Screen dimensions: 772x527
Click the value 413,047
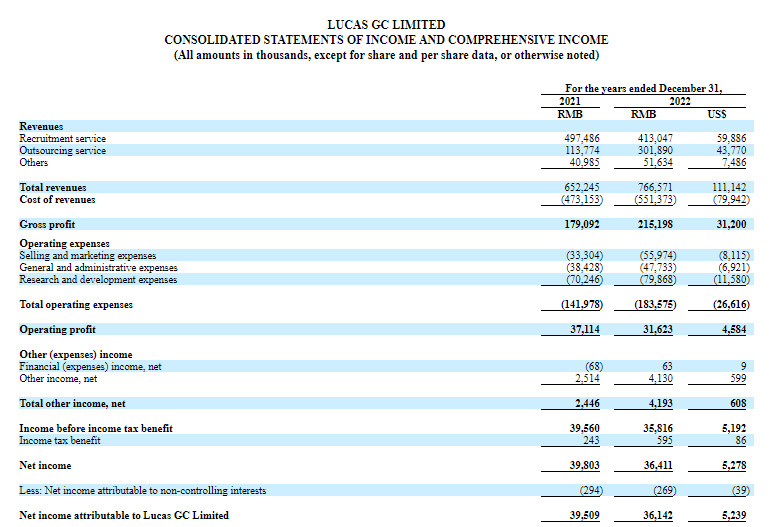[x=655, y=138]
